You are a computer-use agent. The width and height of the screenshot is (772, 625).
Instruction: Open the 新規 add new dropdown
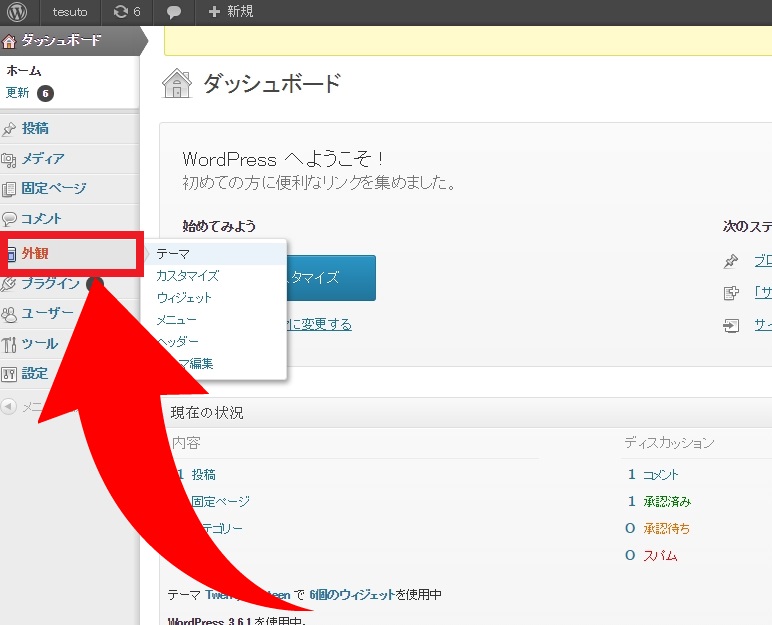point(231,12)
